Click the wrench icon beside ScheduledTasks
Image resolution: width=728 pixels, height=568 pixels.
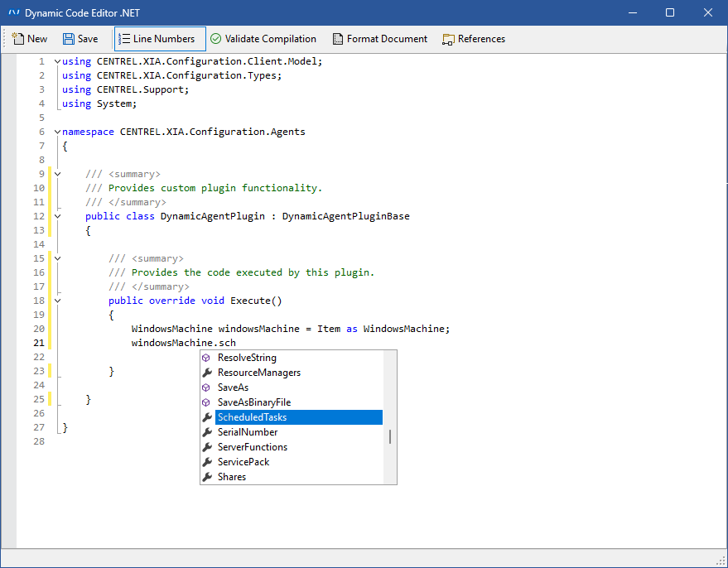[208, 417]
